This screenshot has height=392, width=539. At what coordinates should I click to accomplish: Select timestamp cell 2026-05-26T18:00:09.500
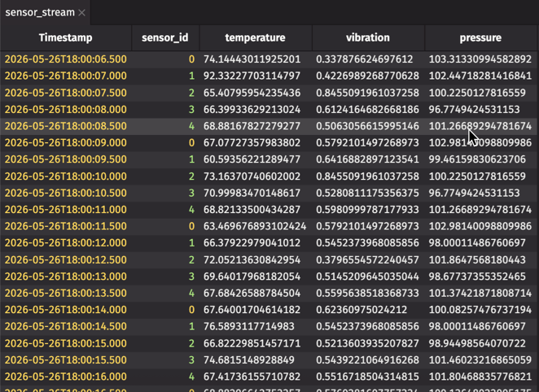pos(66,159)
